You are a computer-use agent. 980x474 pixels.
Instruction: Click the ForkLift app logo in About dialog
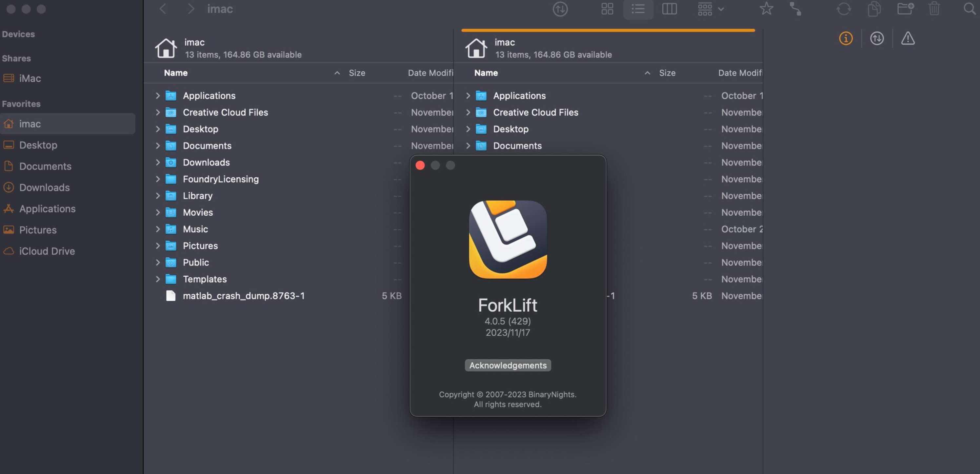tap(508, 240)
